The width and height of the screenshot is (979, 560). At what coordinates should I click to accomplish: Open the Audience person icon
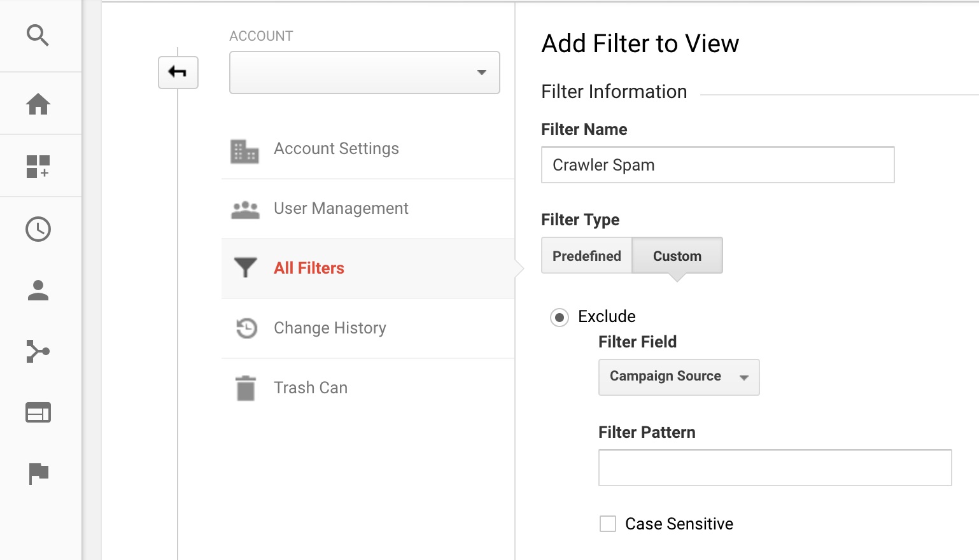coord(38,291)
